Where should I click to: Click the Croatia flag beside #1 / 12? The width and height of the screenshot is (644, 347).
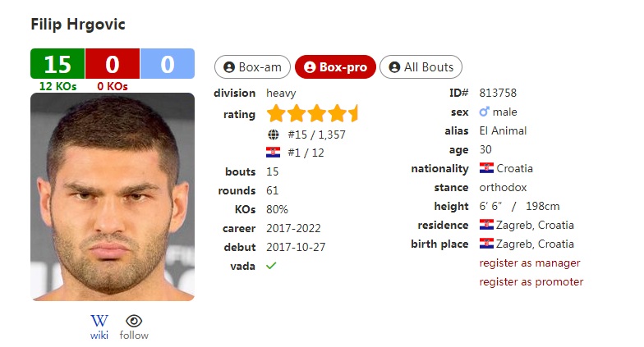(x=273, y=153)
